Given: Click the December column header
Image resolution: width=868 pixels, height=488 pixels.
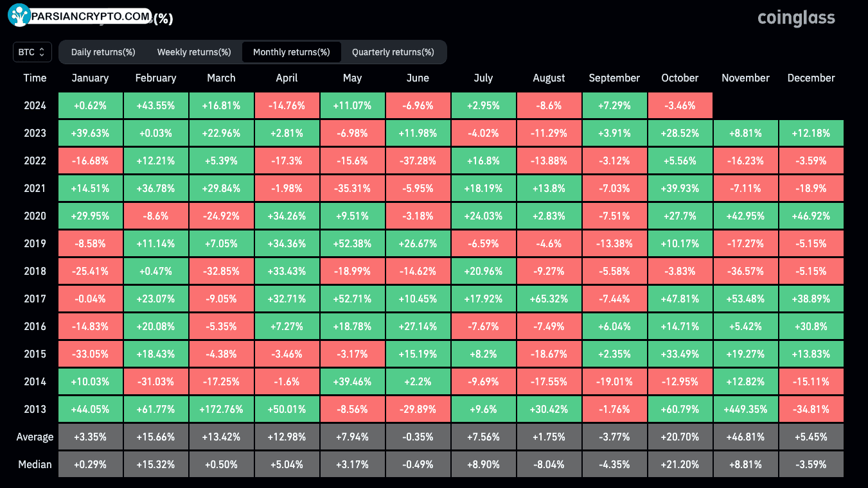Looking at the screenshot, I should 811,78.
